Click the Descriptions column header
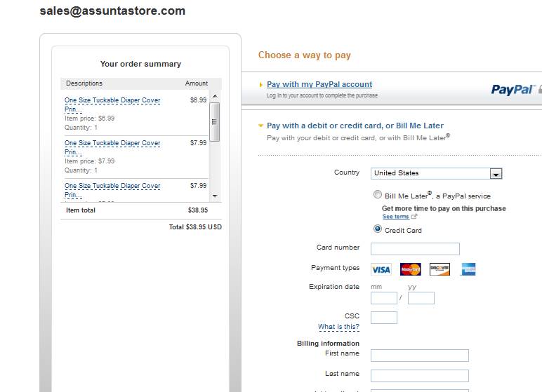This screenshot has height=392, width=542. pyautogui.click(x=84, y=83)
